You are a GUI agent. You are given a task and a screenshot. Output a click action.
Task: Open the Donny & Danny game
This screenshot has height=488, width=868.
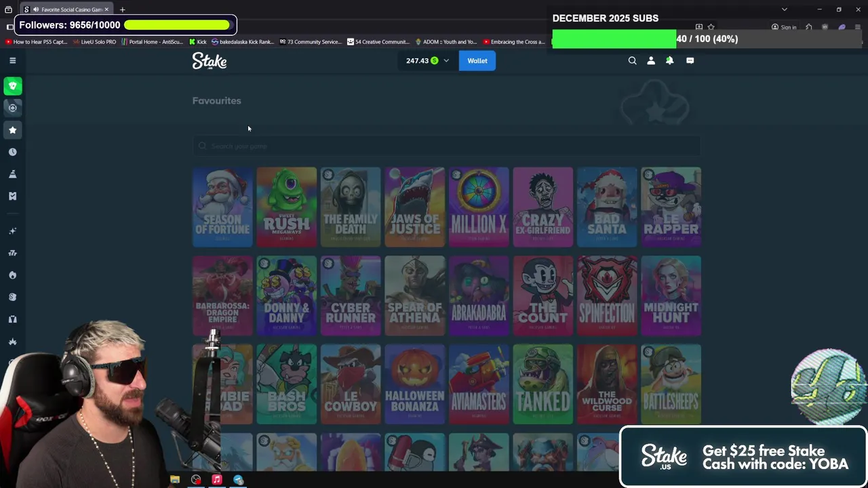(x=286, y=296)
